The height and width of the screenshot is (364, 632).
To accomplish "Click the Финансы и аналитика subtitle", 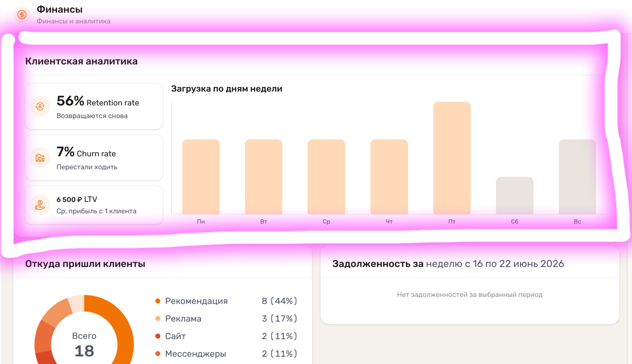I will click(74, 21).
